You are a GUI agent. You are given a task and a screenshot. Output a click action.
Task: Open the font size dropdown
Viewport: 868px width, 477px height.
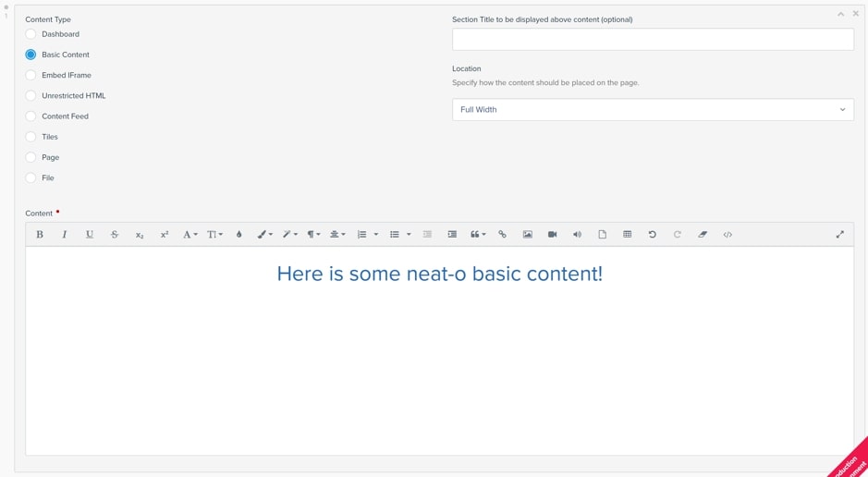pyautogui.click(x=214, y=235)
